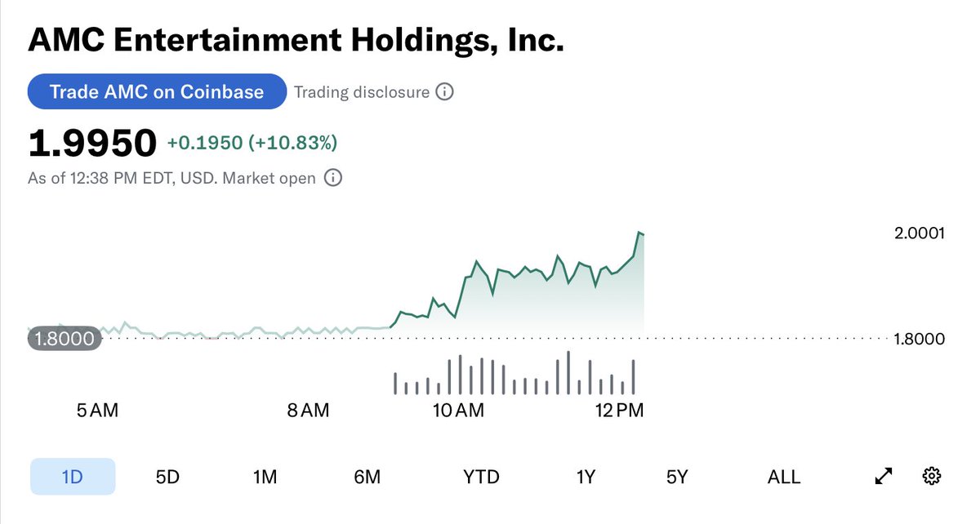Switch chart to the 5Y range

(x=677, y=477)
